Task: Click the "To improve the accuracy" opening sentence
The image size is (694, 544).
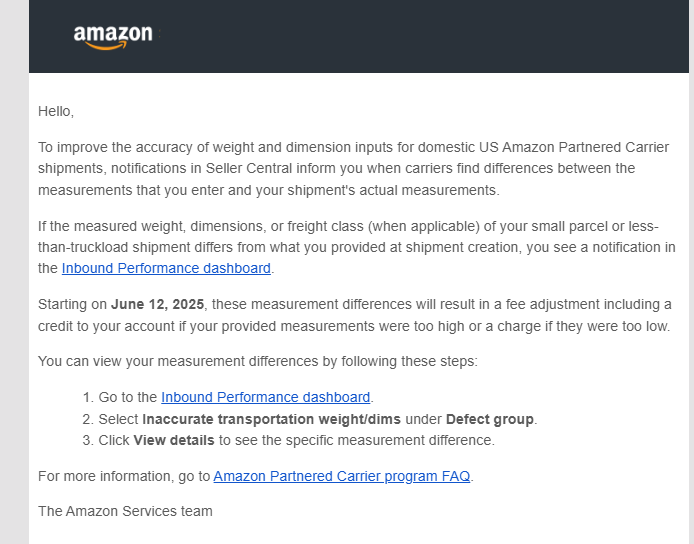Action: click(353, 168)
